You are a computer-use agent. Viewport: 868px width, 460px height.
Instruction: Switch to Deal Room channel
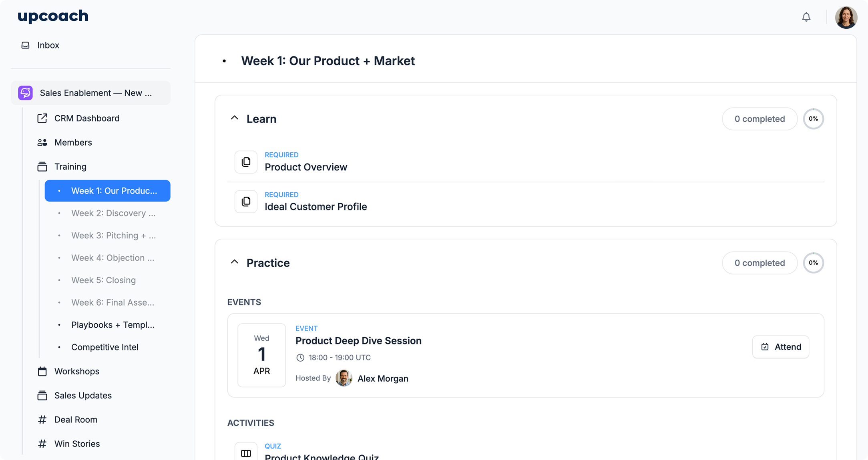pos(76,419)
